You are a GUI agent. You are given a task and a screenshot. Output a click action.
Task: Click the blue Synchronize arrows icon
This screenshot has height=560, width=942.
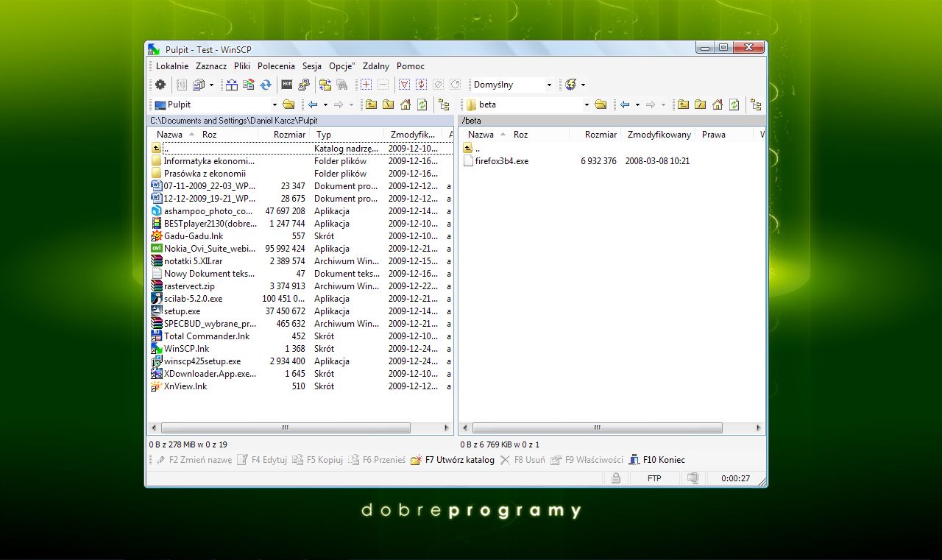[266, 85]
